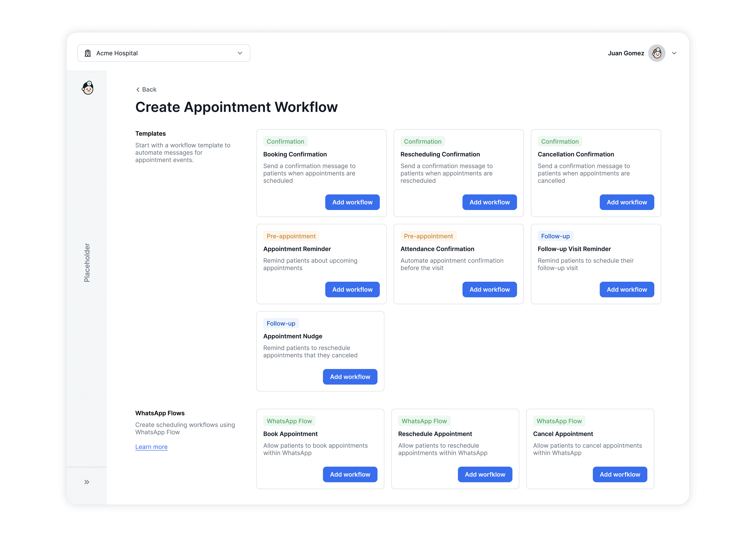Add workflow for Cancellation Confirmation
This screenshot has width=756, height=537.
(x=627, y=202)
